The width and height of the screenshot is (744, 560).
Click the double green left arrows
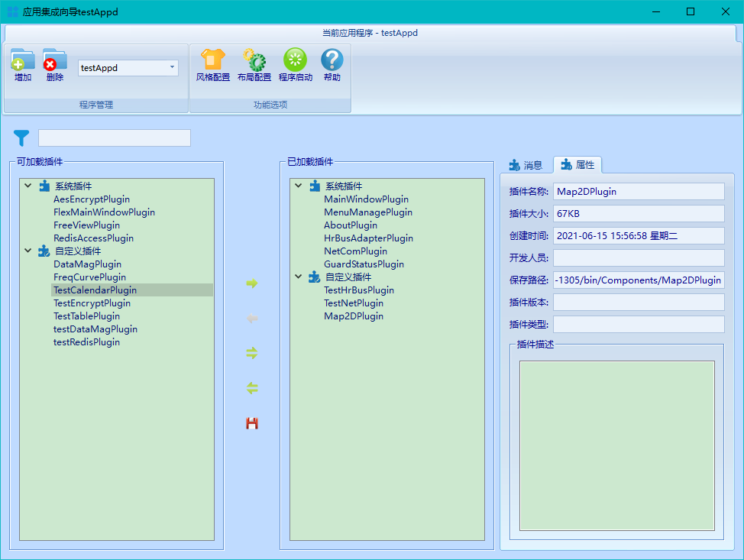[x=252, y=388]
